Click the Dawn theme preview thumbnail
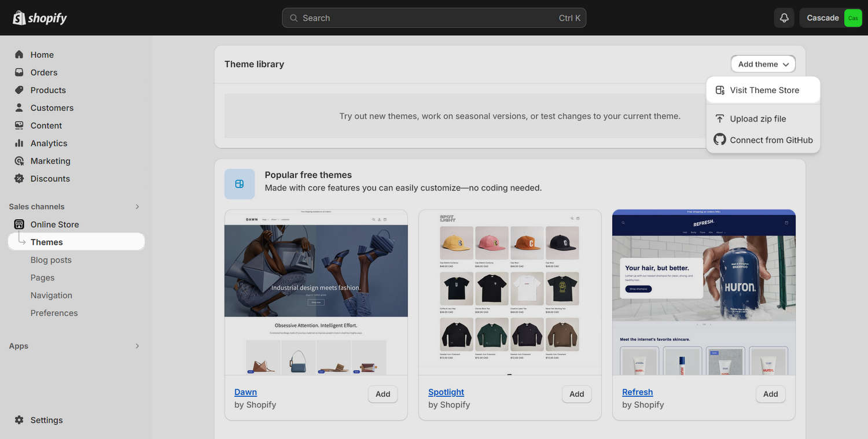 pos(316,292)
